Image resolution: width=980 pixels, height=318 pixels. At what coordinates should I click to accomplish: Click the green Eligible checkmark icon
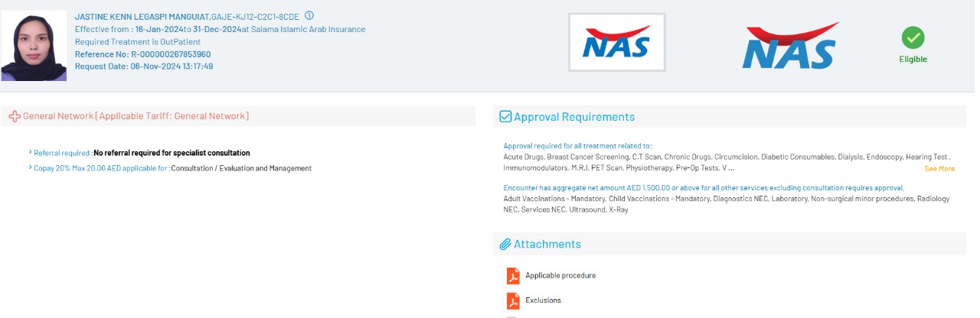tap(913, 37)
